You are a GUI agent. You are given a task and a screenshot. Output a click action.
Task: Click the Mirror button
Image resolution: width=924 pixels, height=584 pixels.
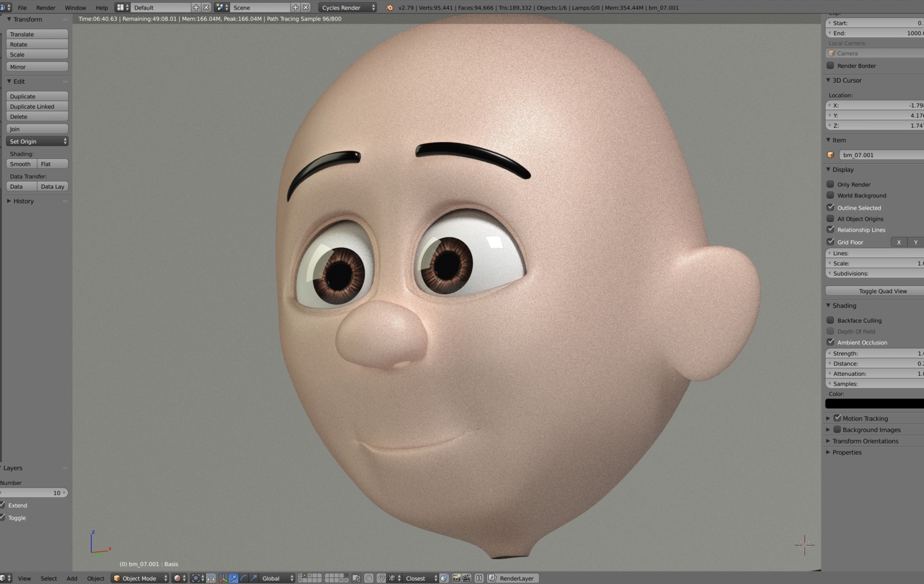click(37, 67)
